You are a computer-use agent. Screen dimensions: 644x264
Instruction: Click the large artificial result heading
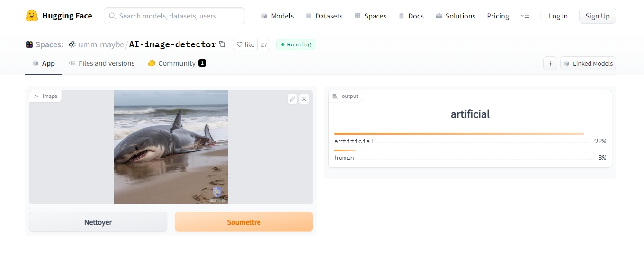pyautogui.click(x=470, y=114)
